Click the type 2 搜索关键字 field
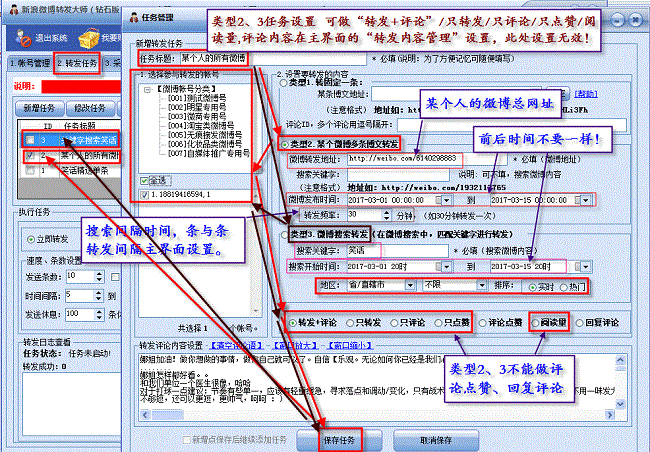 (x=398, y=175)
